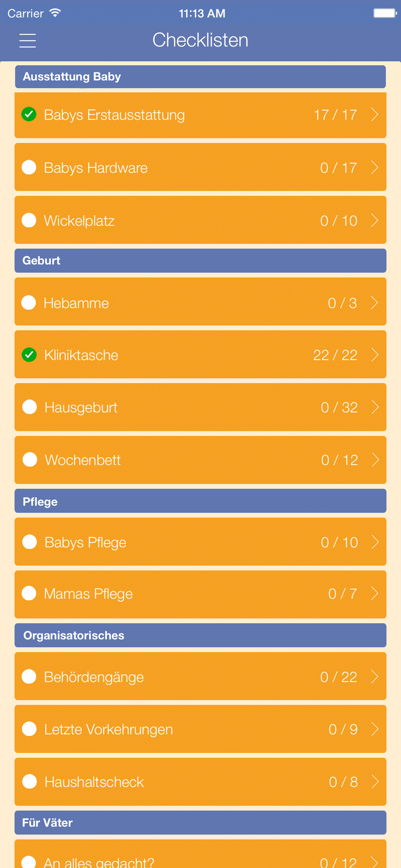Toggle the Wochenbett completion circle
This screenshot has height=868, width=401.
click(30, 460)
